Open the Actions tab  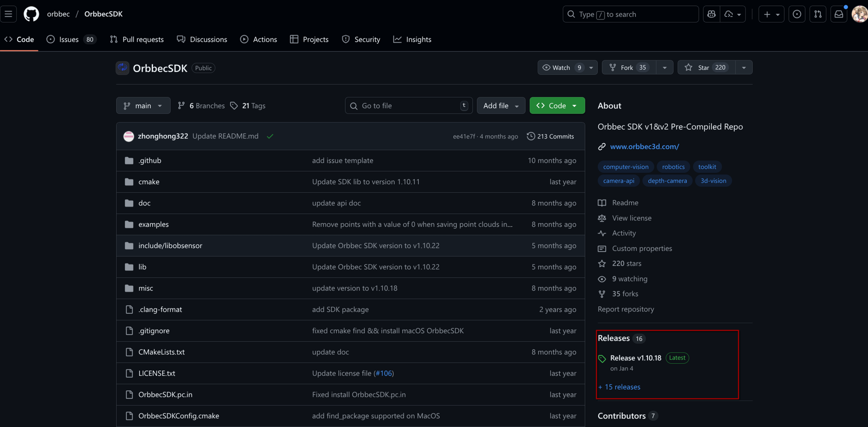coord(259,39)
